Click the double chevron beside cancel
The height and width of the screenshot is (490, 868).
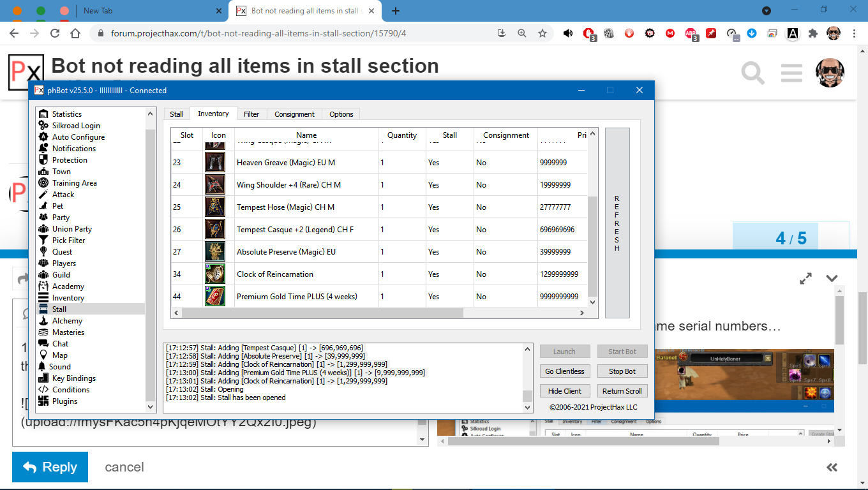[x=832, y=467]
